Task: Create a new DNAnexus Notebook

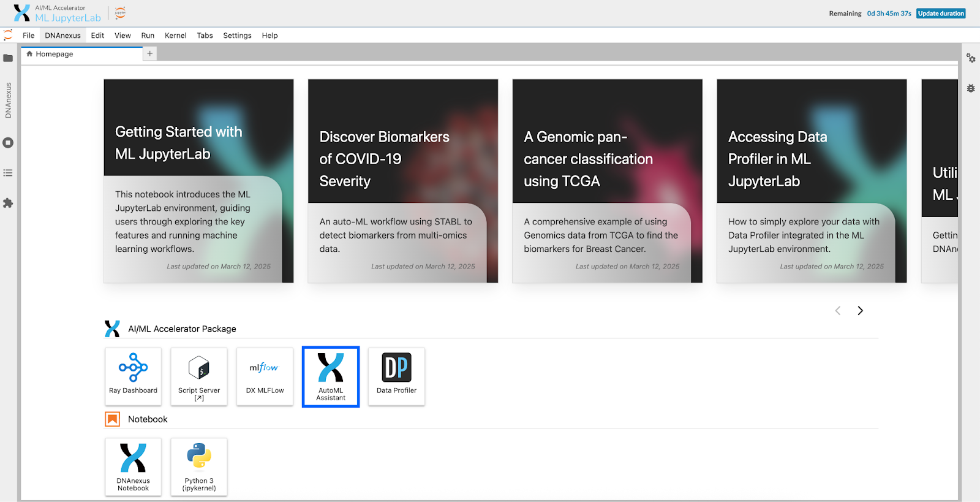Action: pyautogui.click(x=133, y=466)
